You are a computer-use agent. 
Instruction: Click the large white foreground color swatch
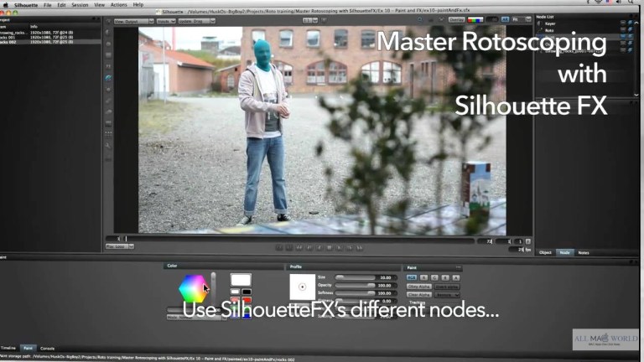(x=241, y=280)
